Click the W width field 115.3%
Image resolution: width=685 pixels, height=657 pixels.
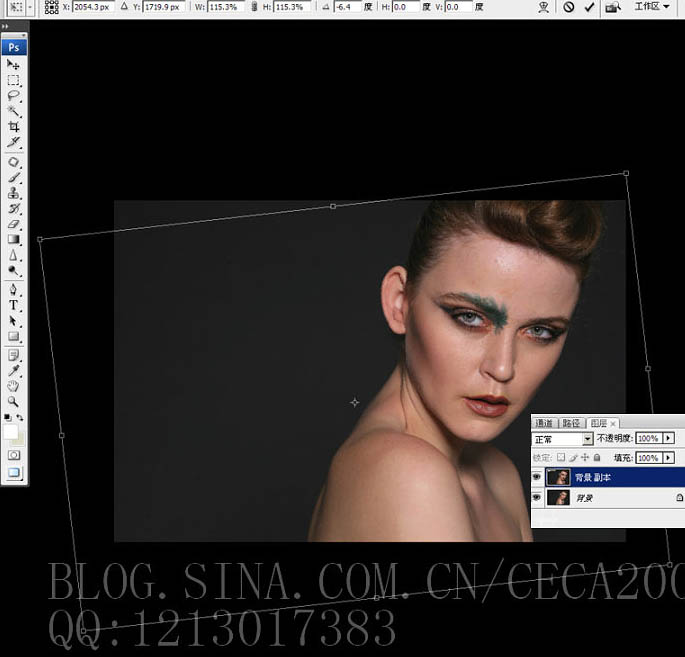(x=226, y=7)
